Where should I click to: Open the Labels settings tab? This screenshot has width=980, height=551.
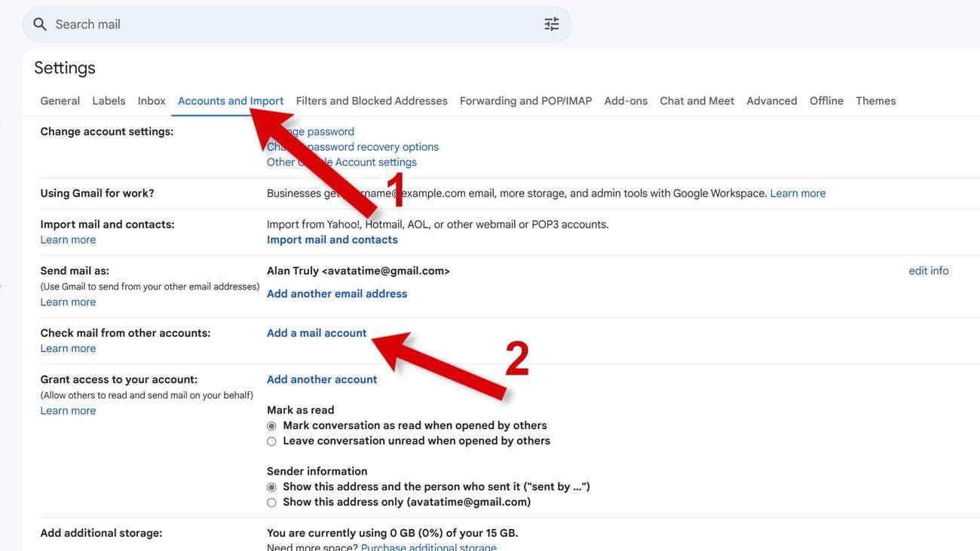tap(109, 101)
